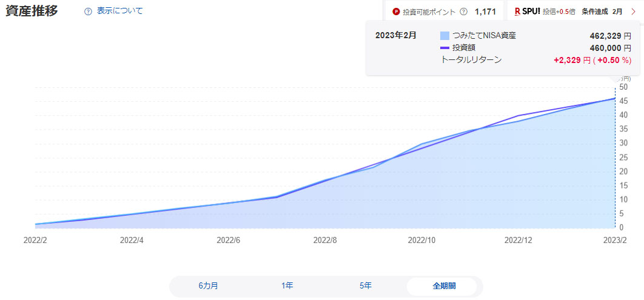Click the トータルリターン value in tooltip
644x300 pixels.
(592, 60)
